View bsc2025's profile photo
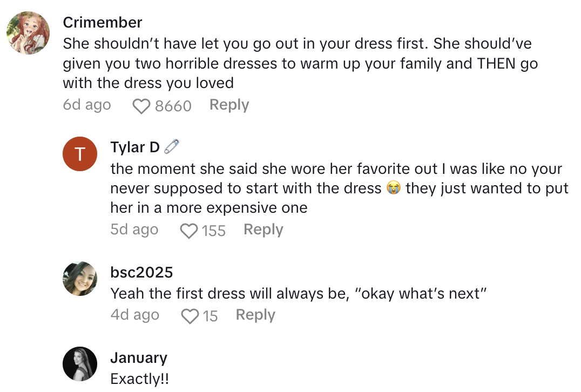Image resolution: width=581 pixels, height=392 pixels. pos(80,279)
